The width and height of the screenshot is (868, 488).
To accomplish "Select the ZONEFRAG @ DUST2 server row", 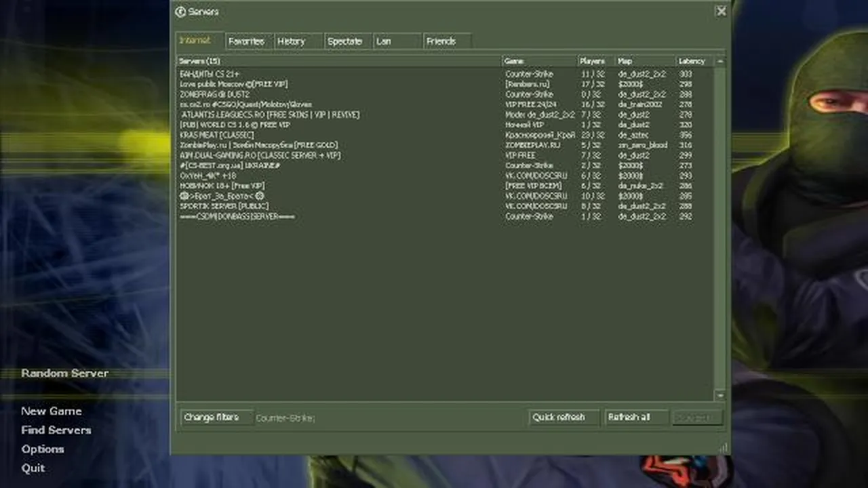I will coord(445,94).
